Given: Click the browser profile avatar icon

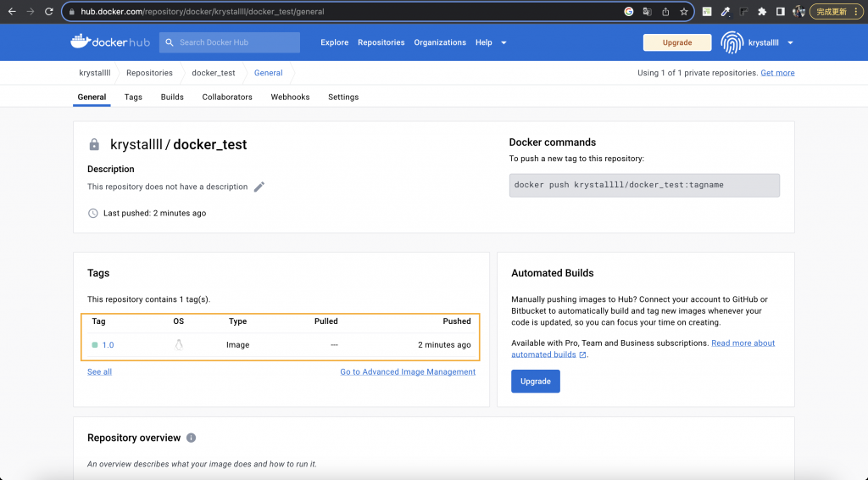Looking at the screenshot, I should click(x=798, y=12).
